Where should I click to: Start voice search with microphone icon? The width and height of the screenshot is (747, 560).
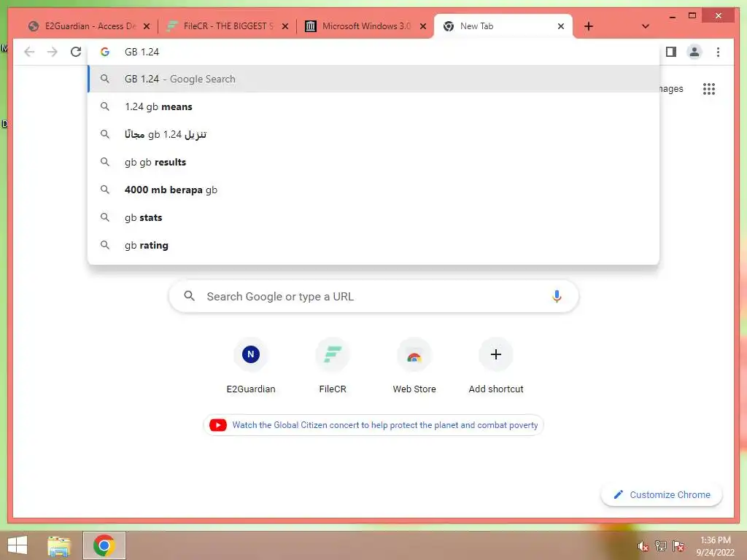pyautogui.click(x=557, y=296)
